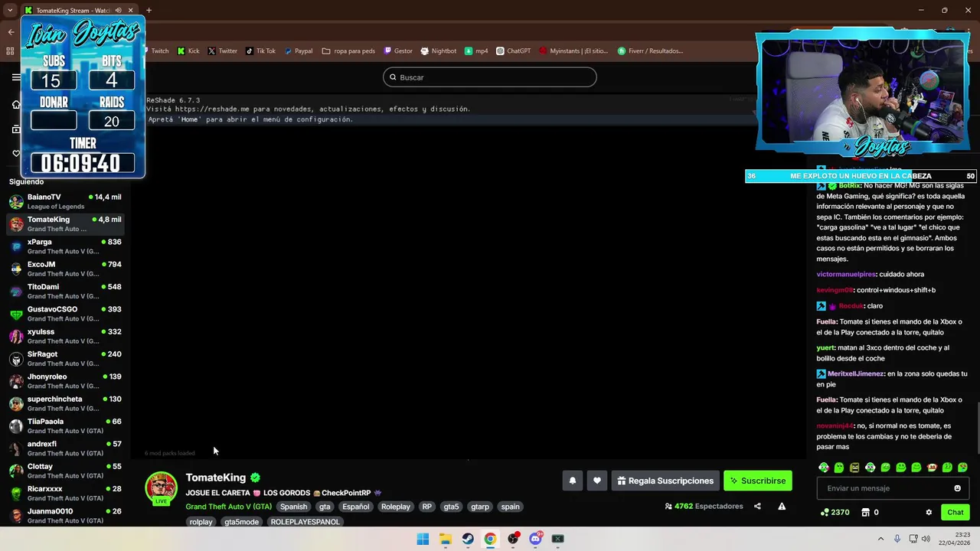Open SirRagot channel in sidebar

(x=65, y=358)
